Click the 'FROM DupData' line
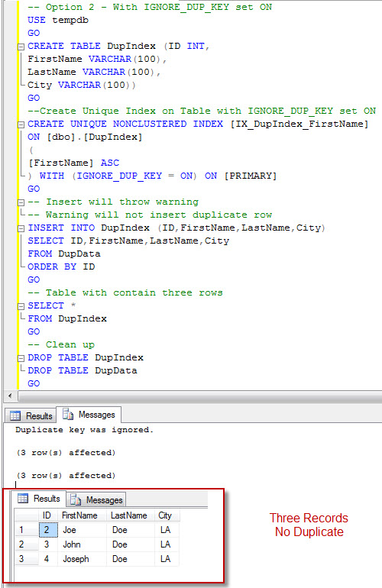This screenshot has width=382, height=588. pos(64,254)
